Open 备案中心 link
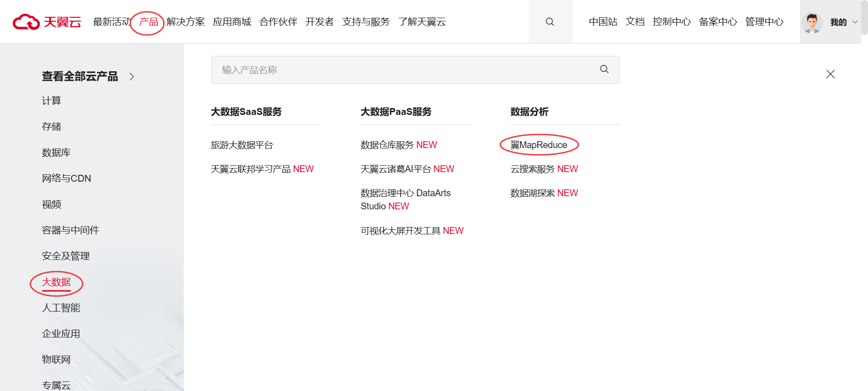868x391 pixels. click(718, 22)
